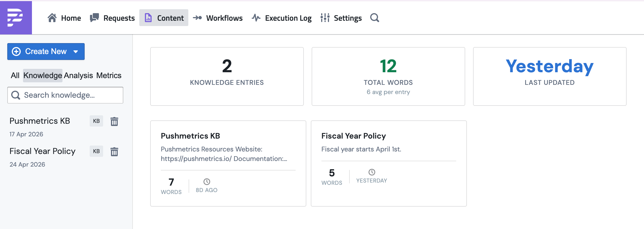Select Pushmetrics KB in the sidebar list
The image size is (644, 229).
[40, 121]
